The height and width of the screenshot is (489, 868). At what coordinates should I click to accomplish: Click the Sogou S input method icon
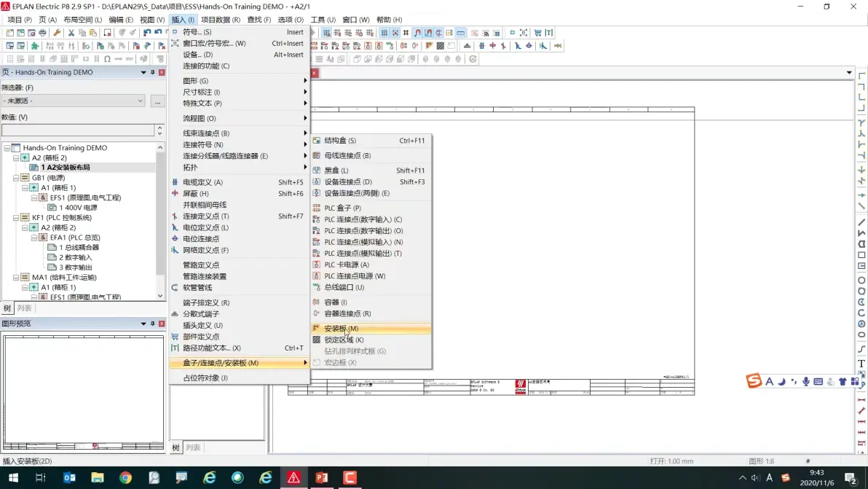click(x=754, y=381)
